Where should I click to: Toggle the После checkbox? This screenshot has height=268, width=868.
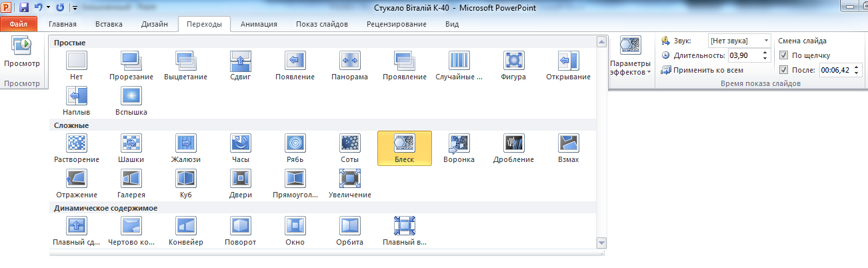[x=784, y=70]
